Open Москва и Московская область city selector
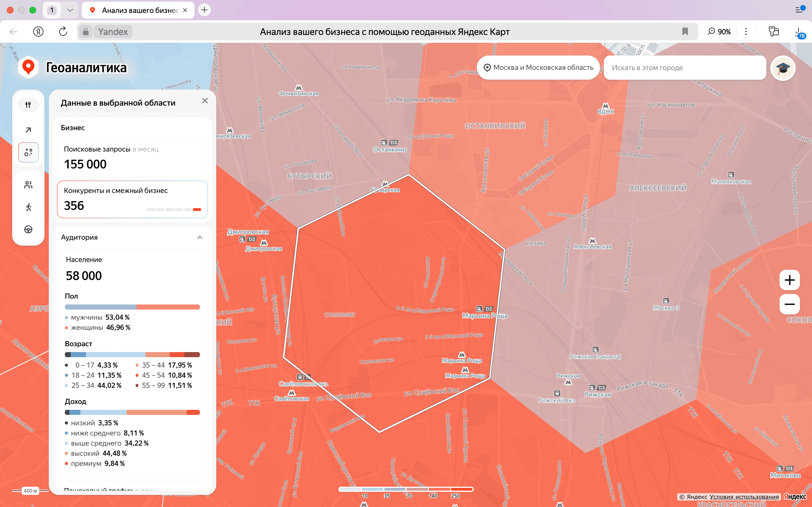Image resolution: width=812 pixels, height=507 pixels. (538, 67)
